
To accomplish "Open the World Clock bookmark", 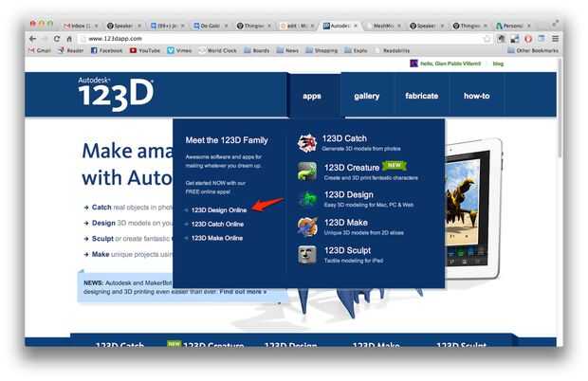I will coord(217,50).
